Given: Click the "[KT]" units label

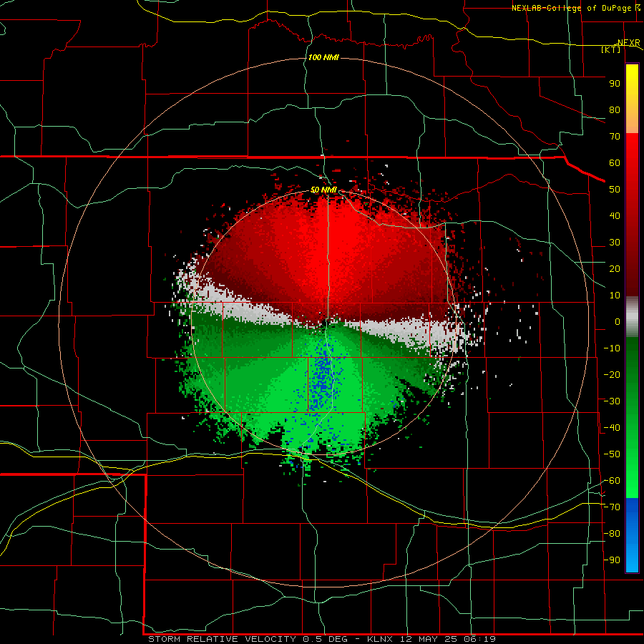Looking at the screenshot, I should coord(611,49).
